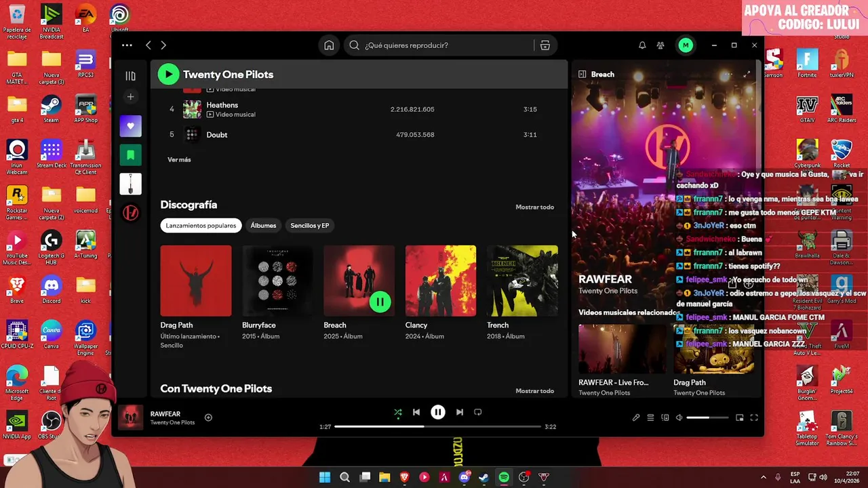The image size is (868, 488).
Task: Open the Fortnite desktop shortcut
Action: (x=807, y=64)
